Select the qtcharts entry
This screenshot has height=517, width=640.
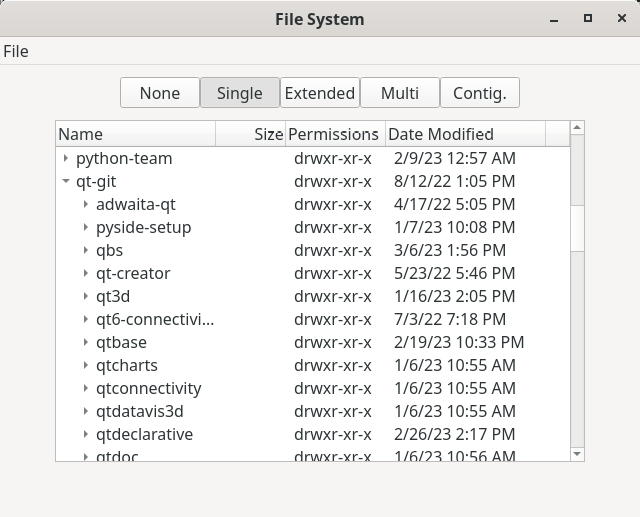127,365
